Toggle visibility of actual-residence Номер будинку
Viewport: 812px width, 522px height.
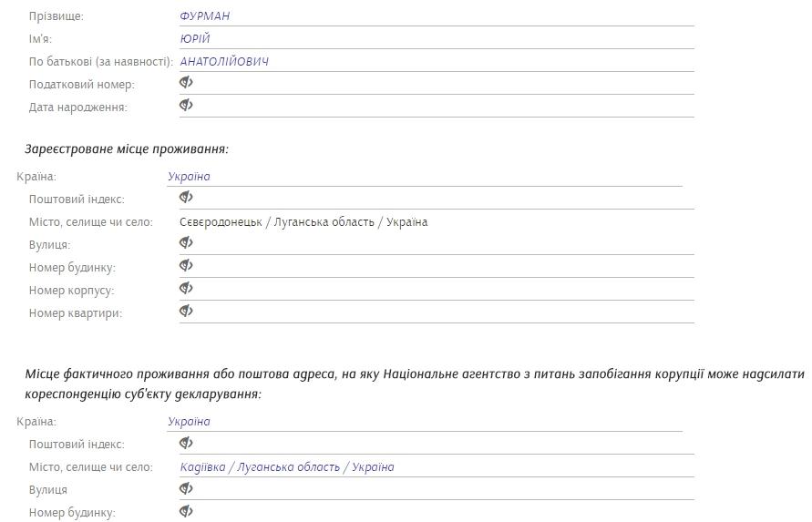186,511
